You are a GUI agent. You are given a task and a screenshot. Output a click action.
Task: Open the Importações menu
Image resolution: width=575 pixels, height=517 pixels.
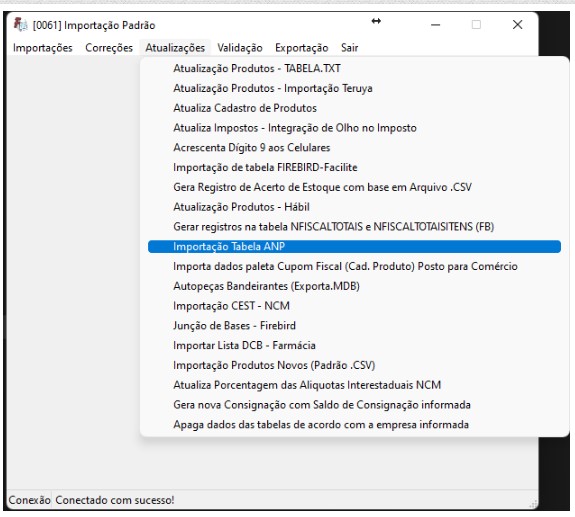point(43,48)
